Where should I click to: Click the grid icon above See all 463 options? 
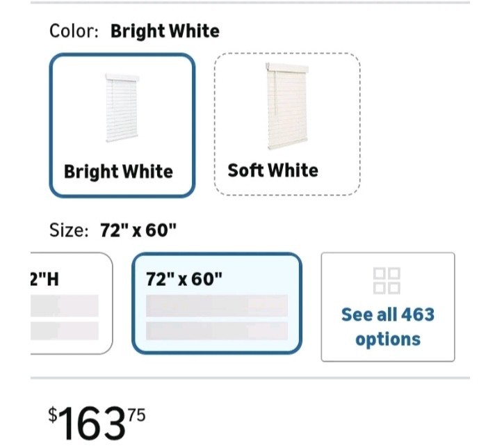click(x=387, y=281)
